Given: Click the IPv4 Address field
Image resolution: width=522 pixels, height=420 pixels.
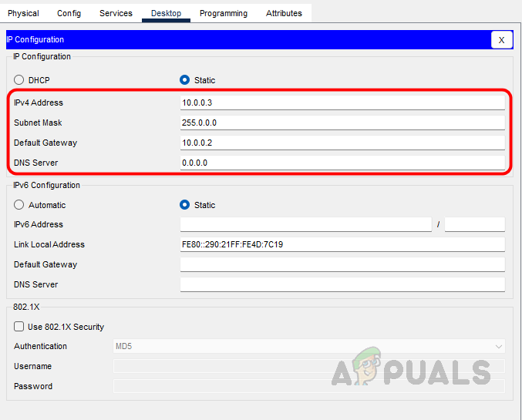Looking at the screenshot, I should coord(342,102).
